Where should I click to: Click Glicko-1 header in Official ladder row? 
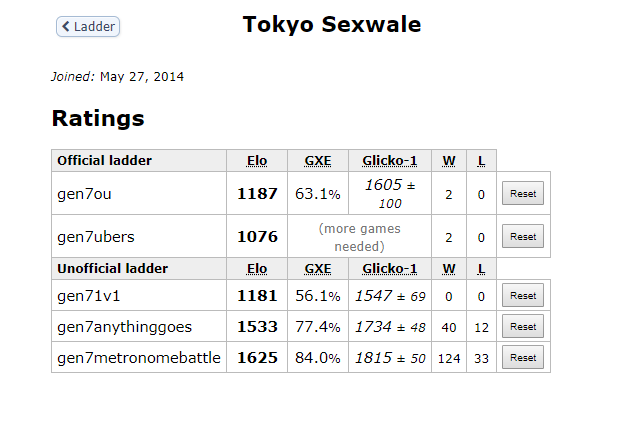pyautogui.click(x=390, y=160)
